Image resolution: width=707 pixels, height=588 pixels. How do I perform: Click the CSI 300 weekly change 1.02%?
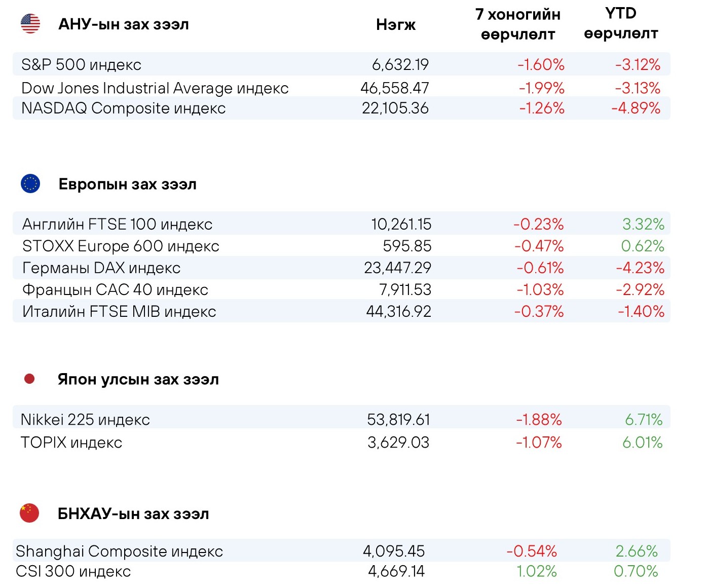coord(537,571)
